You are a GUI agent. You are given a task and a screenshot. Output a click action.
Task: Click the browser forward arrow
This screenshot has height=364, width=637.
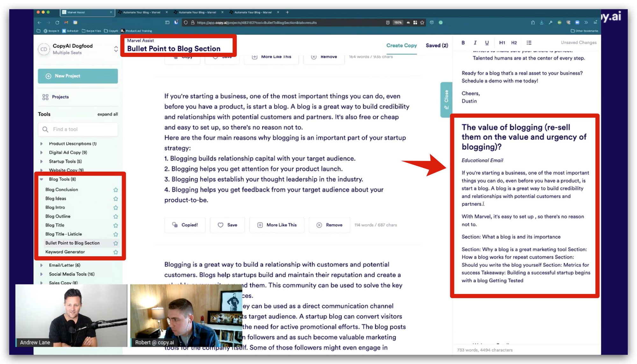[x=48, y=23]
